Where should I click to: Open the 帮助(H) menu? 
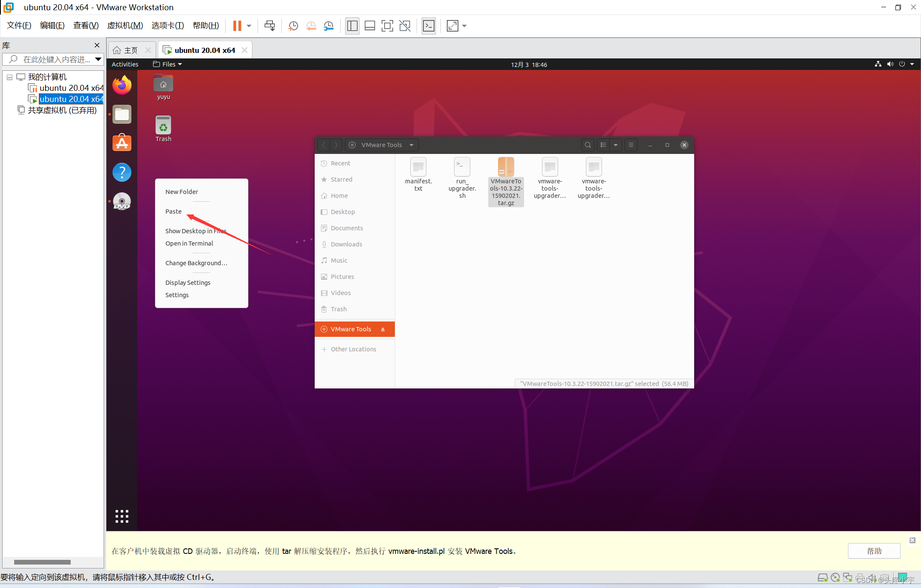206,26
